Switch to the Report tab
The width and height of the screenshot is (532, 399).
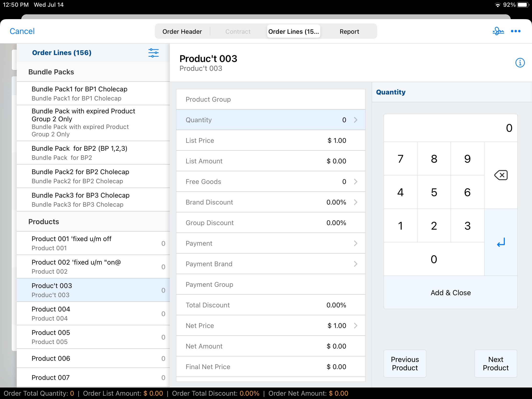click(x=349, y=32)
